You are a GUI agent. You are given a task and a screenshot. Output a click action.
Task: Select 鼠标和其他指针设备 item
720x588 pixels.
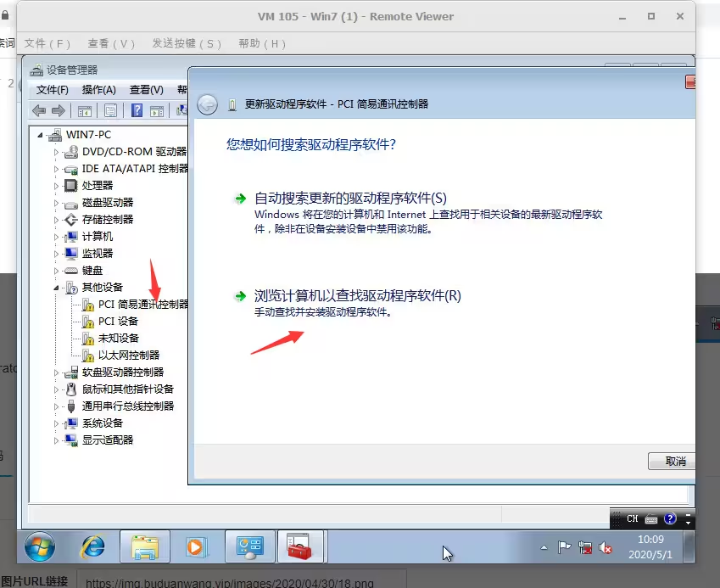point(128,389)
